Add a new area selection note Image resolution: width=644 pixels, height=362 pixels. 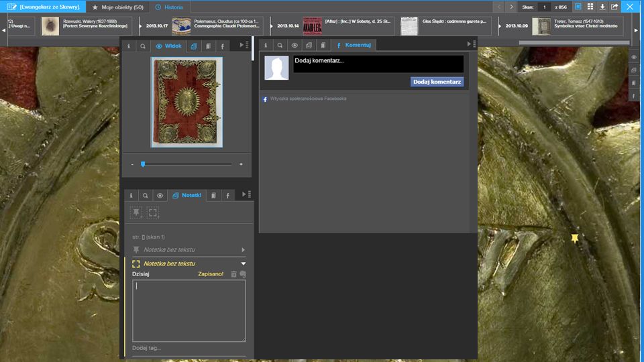153,213
